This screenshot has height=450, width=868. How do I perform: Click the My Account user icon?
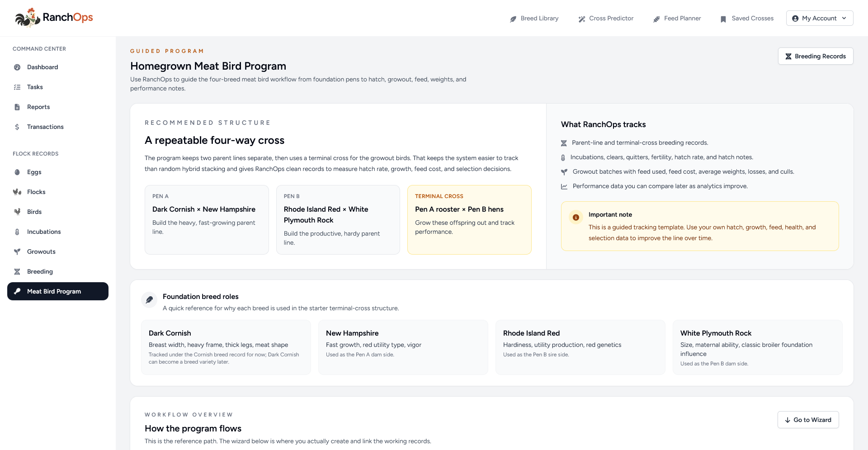(795, 19)
